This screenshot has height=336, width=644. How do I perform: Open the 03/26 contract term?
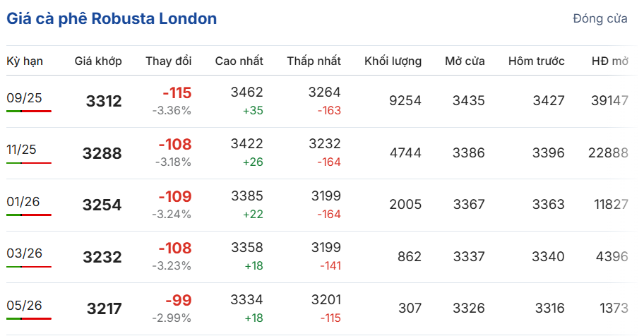click(25, 253)
